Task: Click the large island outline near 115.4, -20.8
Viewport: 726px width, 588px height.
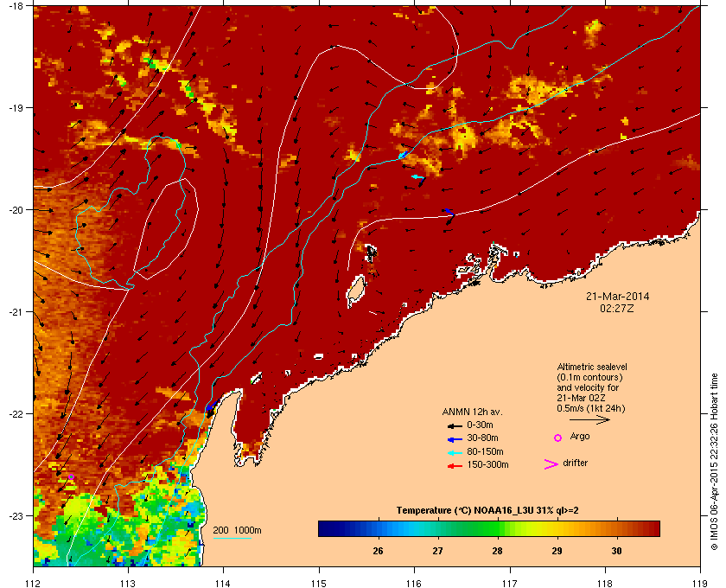Action: pos(356,291)
